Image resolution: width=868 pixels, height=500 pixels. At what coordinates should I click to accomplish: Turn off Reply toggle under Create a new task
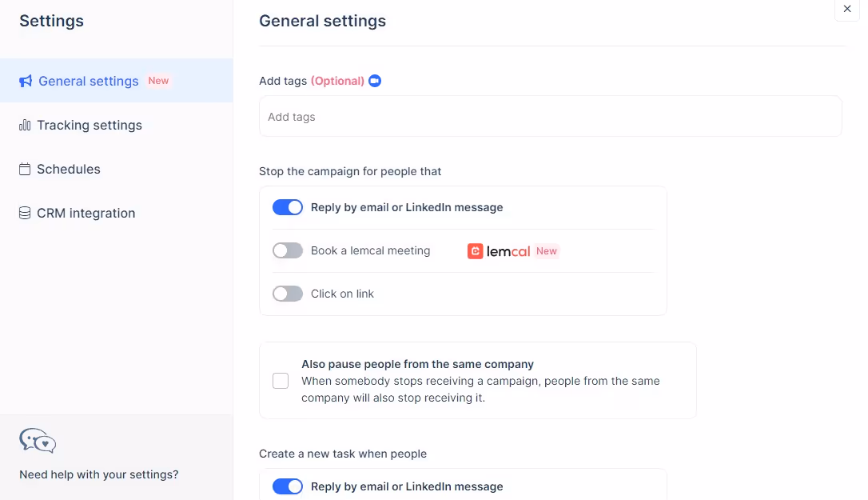287,486
